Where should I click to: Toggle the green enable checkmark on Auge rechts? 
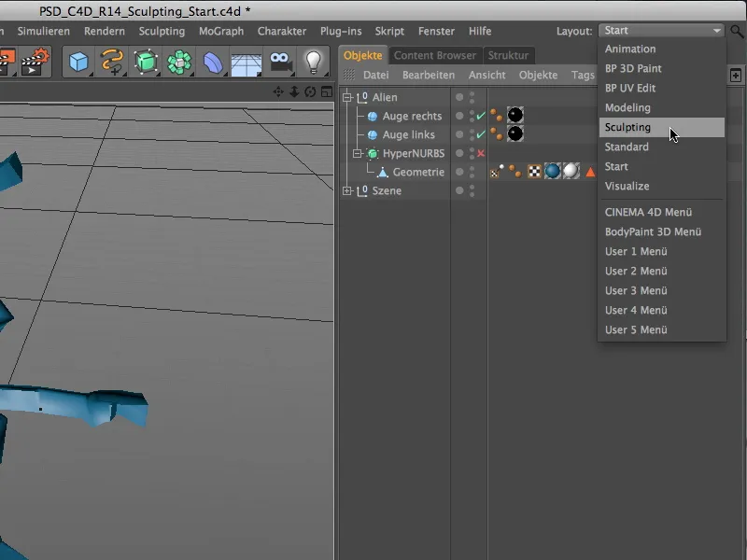[480, 116]
